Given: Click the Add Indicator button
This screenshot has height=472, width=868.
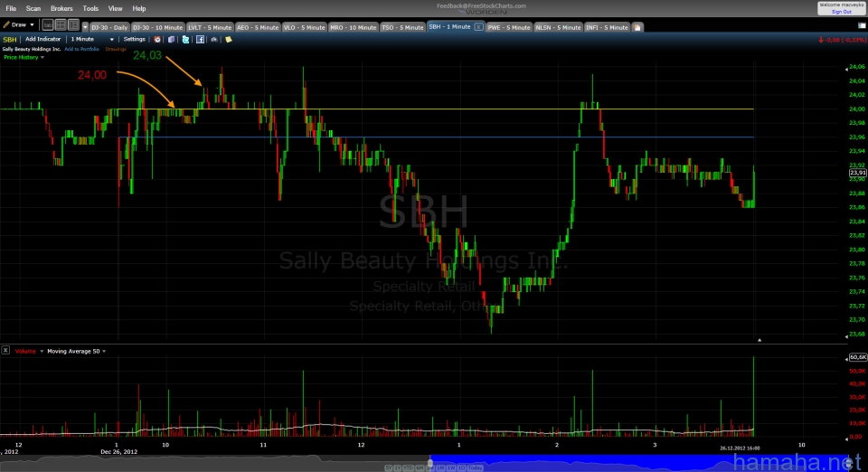Looking at the screenshot, I should pyautogui.click(x=42, y=39).
